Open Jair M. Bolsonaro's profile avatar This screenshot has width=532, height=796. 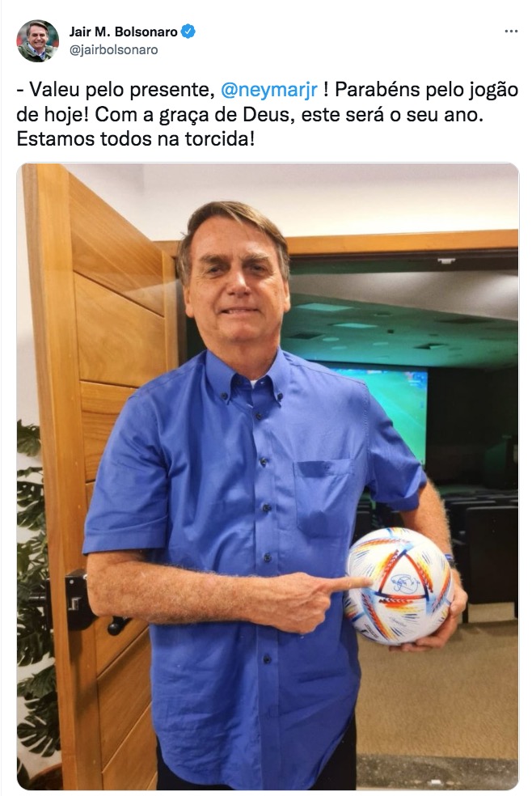tap(37, 41)
